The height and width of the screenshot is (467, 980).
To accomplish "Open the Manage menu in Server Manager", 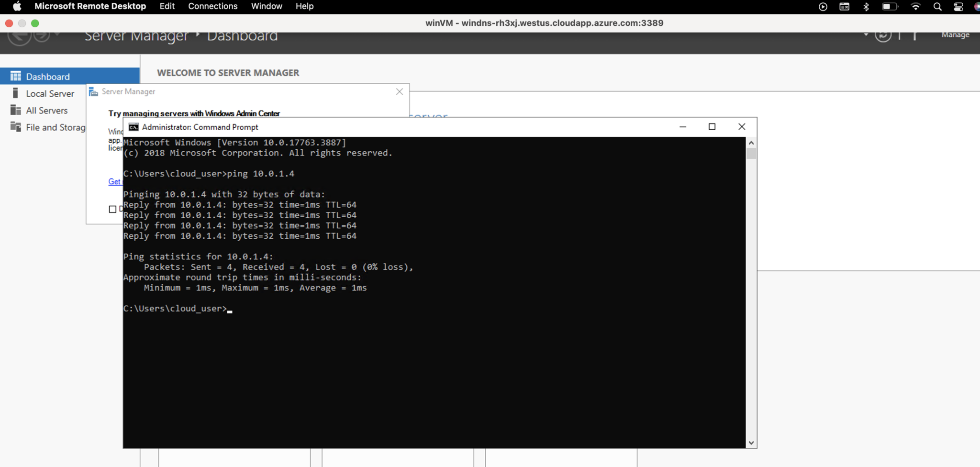I will (955, 34).
